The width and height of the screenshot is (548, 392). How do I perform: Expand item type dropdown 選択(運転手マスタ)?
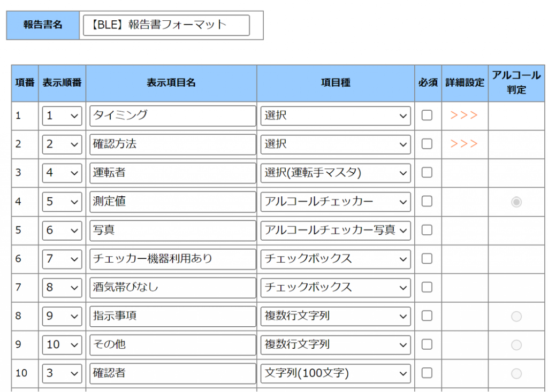tap(336, 173)
